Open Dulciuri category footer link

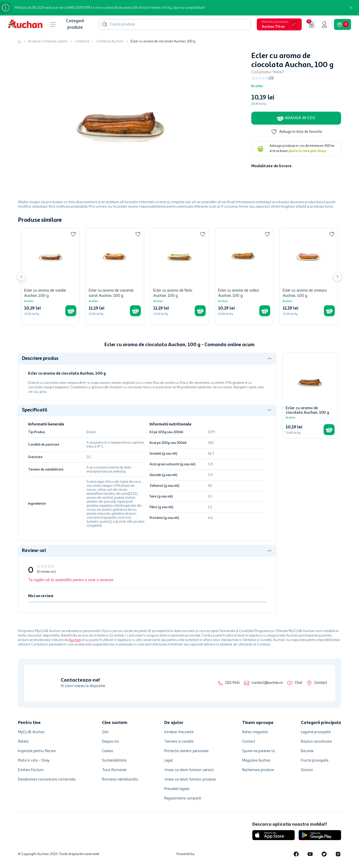(x=307, y=770)
